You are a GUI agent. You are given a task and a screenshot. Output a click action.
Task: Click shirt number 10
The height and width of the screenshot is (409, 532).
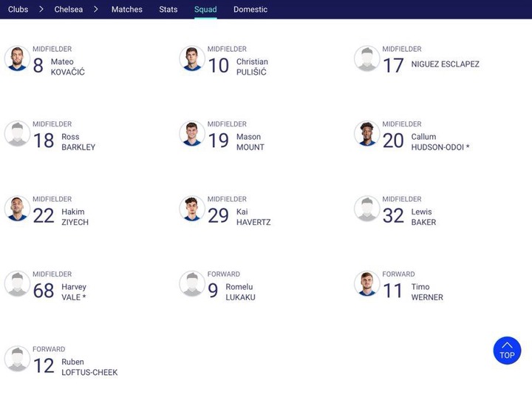tap(219, 66)
